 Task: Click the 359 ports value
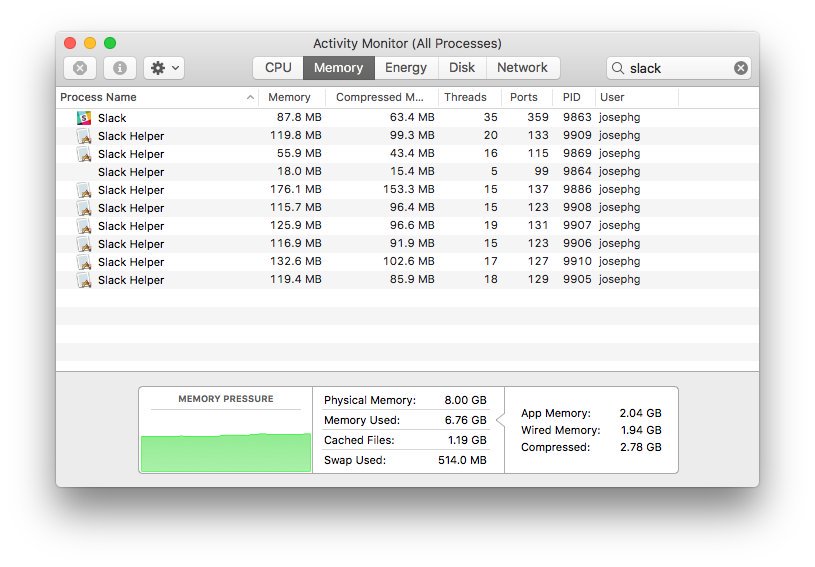(x=538, y=117)
